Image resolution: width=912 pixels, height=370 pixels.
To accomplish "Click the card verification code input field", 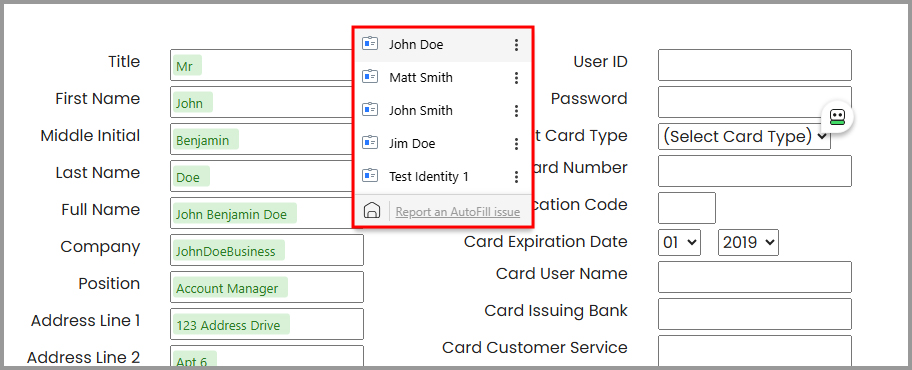I will 687,208.
